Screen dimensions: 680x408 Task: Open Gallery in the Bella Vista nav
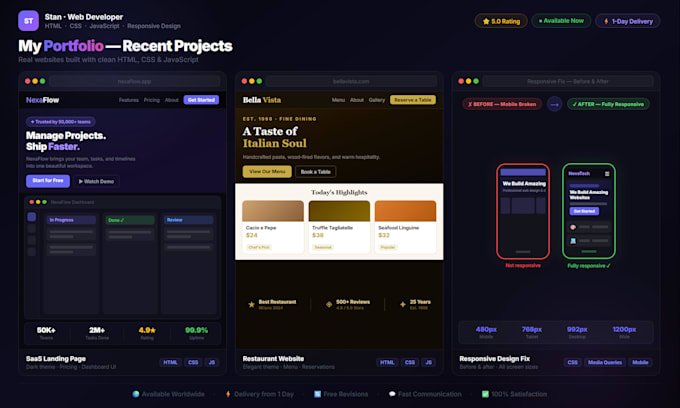click(377, 100)
